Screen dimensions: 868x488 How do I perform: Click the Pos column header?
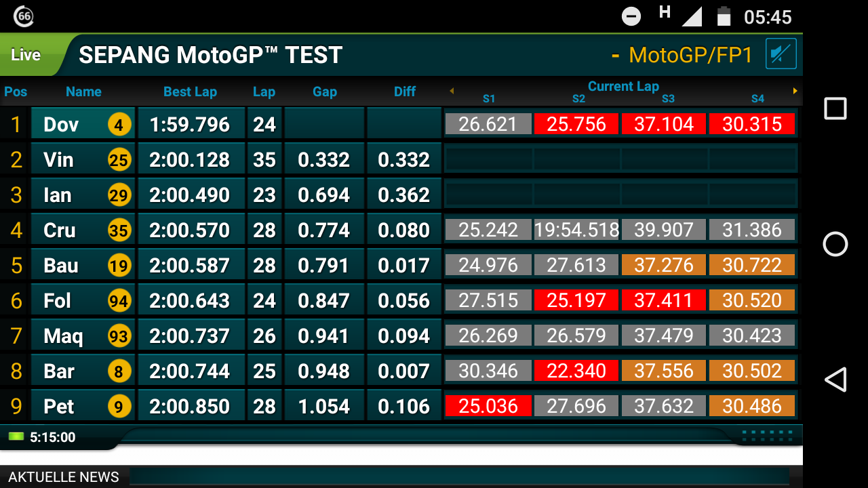[x=16, y=92]
